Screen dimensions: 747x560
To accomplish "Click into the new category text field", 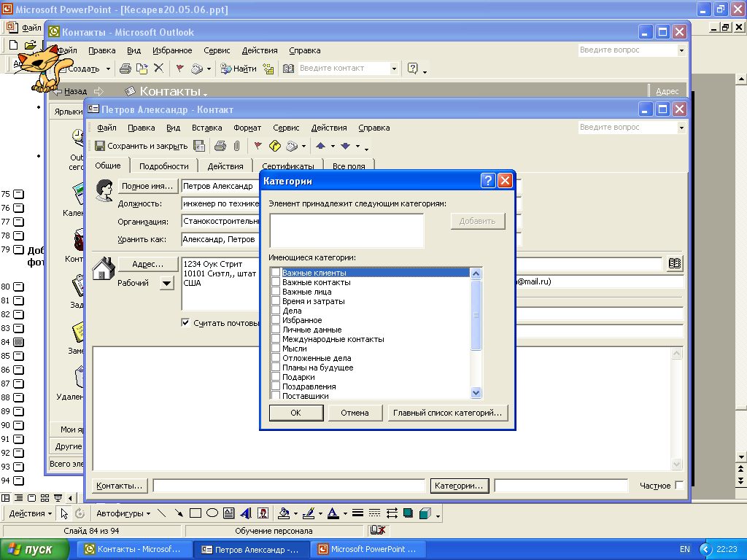I will tap(347, 230).
